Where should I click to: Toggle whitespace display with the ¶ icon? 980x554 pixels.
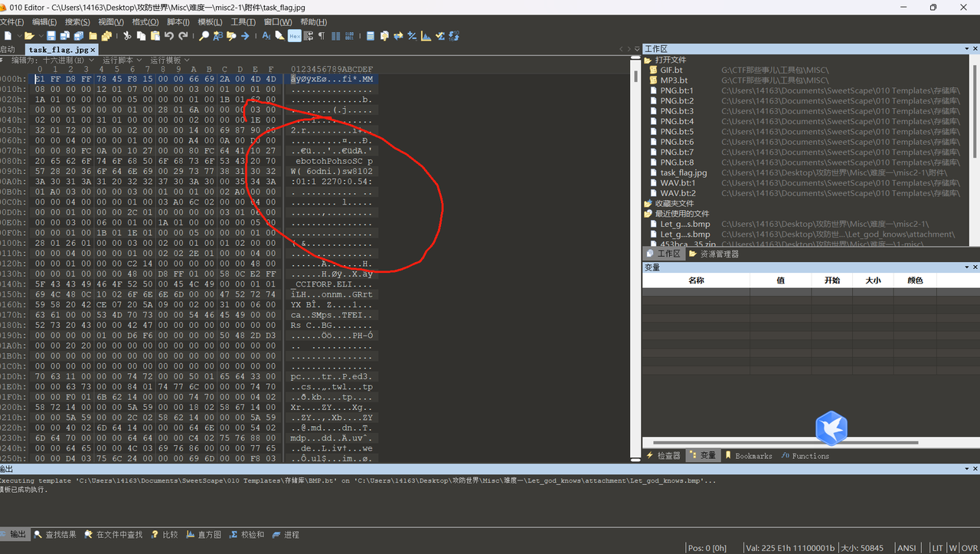click(x=322, y=35)
